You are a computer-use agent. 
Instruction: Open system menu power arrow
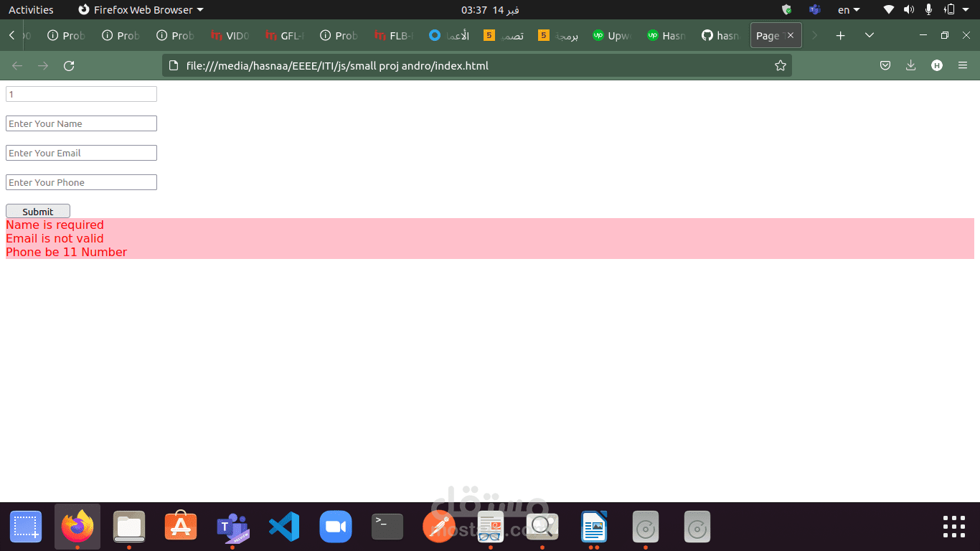[967, 10]
